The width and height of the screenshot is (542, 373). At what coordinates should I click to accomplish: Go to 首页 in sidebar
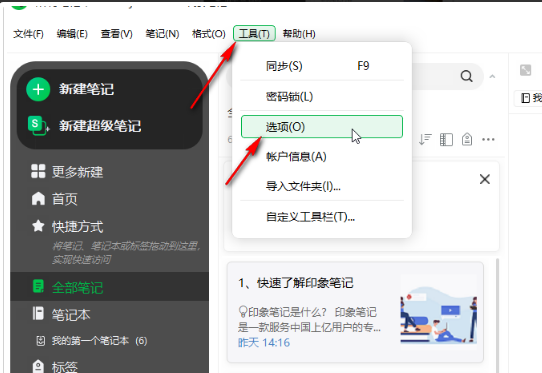coord(64,199)
